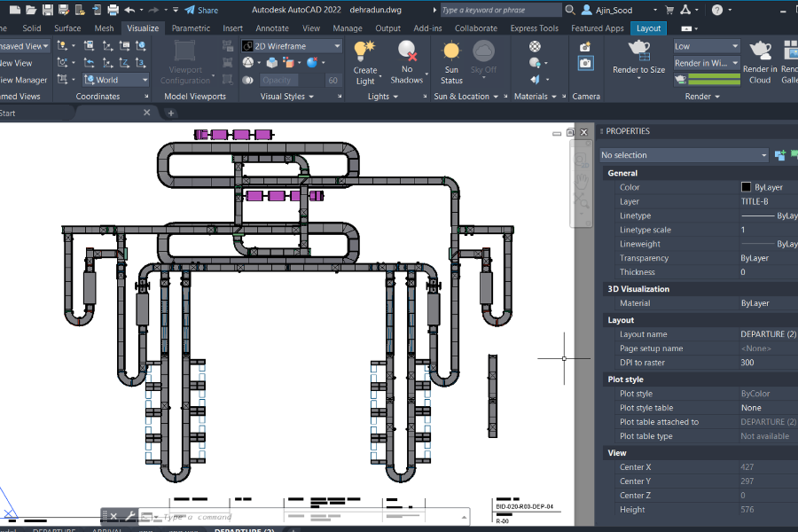Click the Plot style table value None
Viewport: 798px width, 532px height.
(x=751, y=408)
